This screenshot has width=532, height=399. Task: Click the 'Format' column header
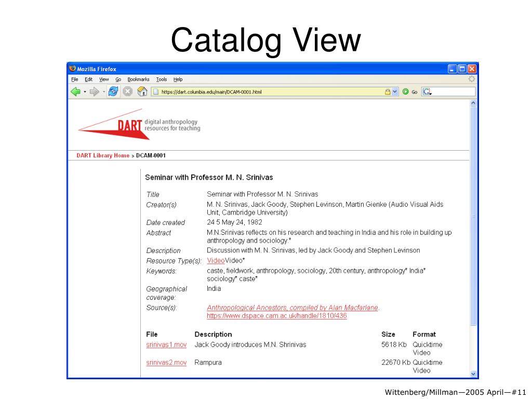(x=424, y=334)
